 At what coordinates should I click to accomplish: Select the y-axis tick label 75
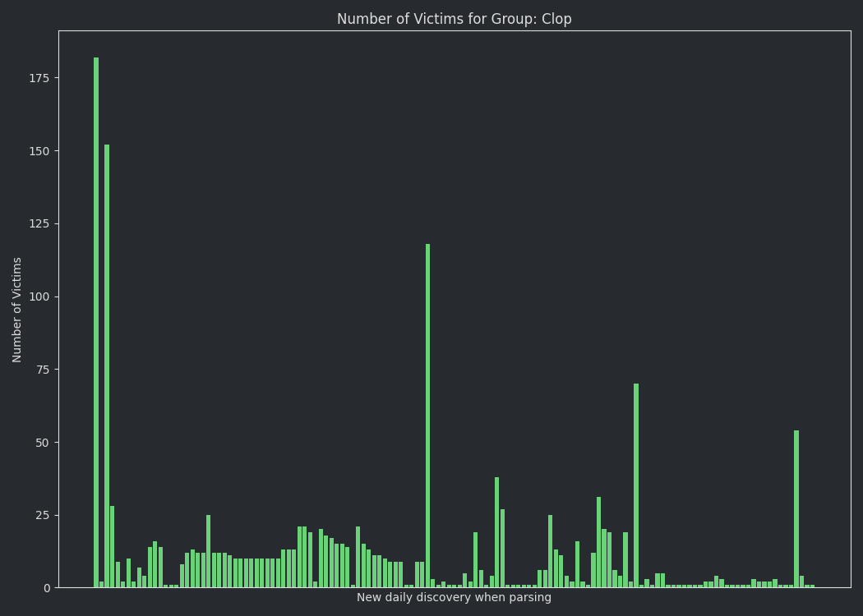pyautogui.click(x=43, y=370)
